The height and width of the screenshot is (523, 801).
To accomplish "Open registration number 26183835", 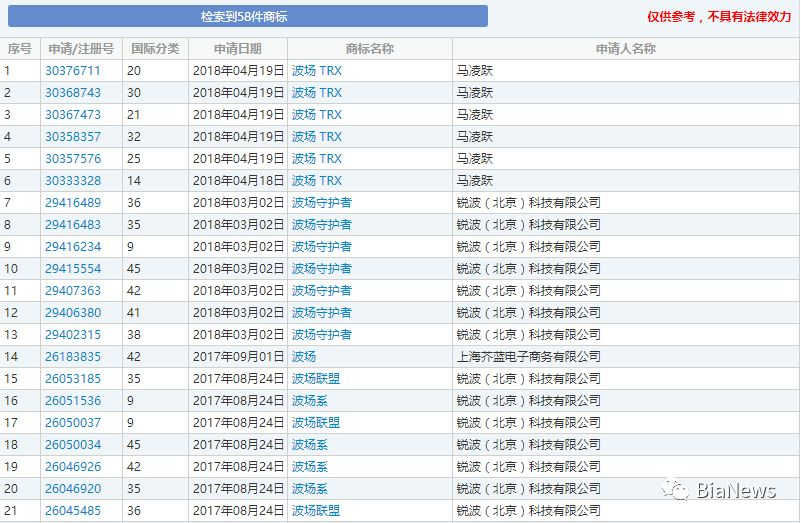I will [73, 356].
